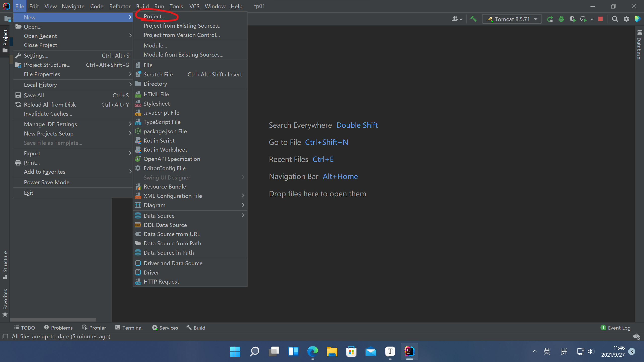Create a new JavaScript File
644x362 pixels.
coord(190,113)
